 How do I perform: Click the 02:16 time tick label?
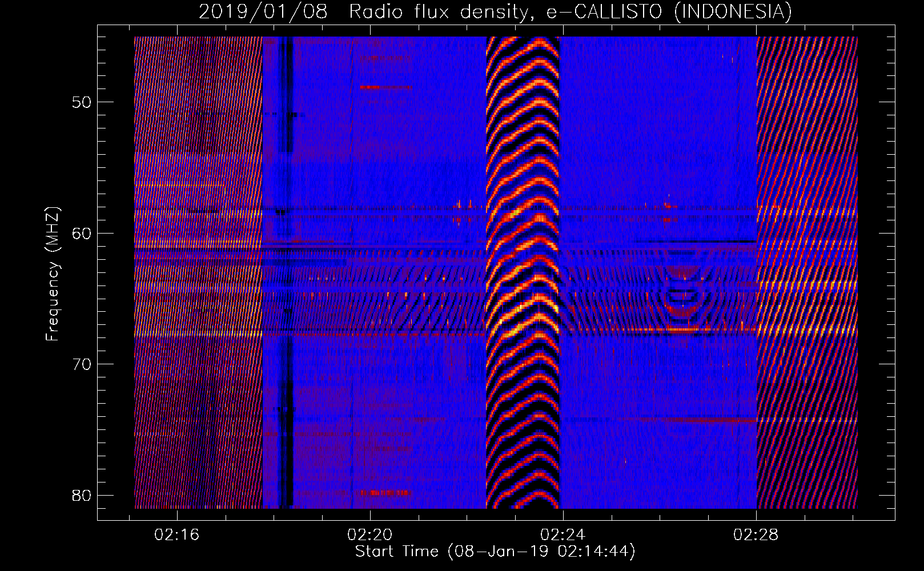click(x=177, y=535)
